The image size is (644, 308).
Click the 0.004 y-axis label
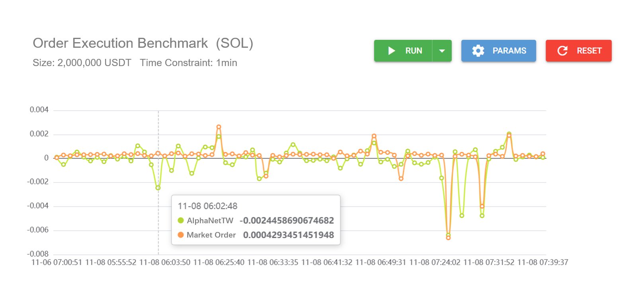[x=39, y=110]
